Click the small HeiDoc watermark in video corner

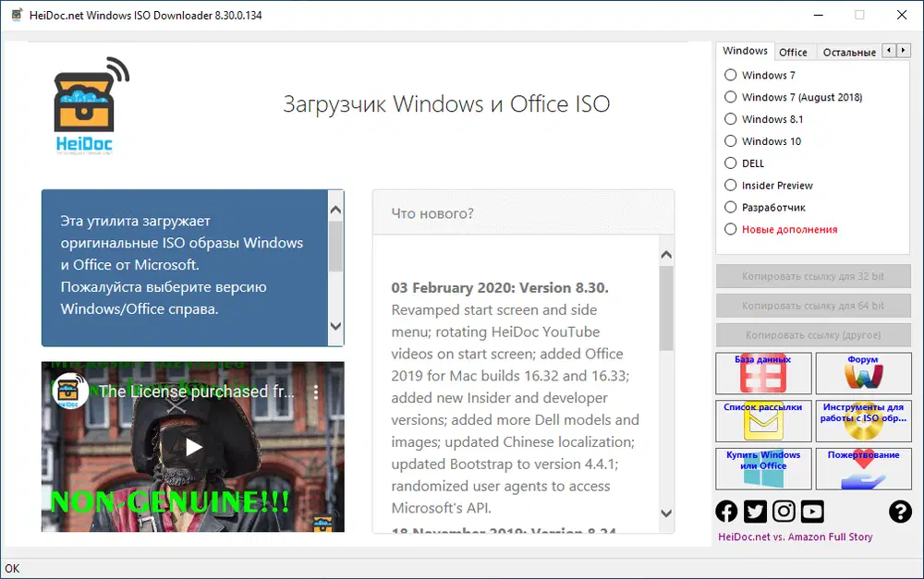[322, 523]
